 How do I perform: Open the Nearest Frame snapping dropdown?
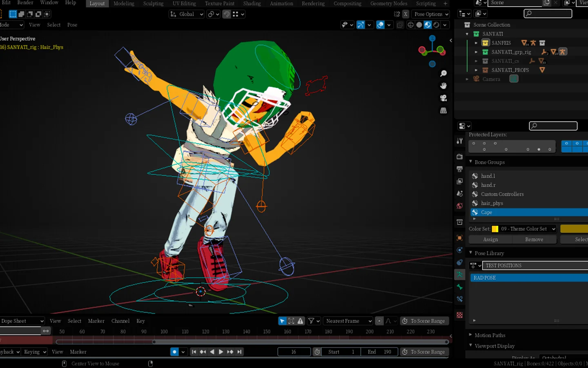(x=347, y=321)
